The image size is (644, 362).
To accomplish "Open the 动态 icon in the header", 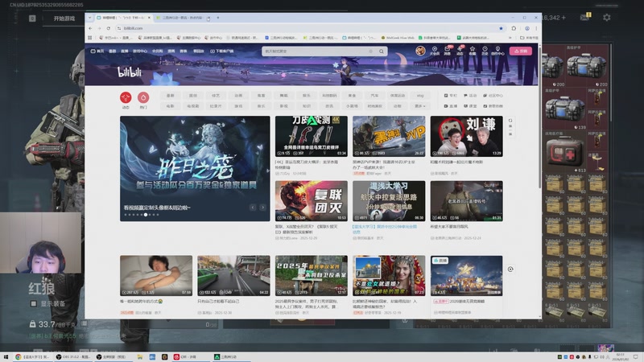I will point(460,51).
